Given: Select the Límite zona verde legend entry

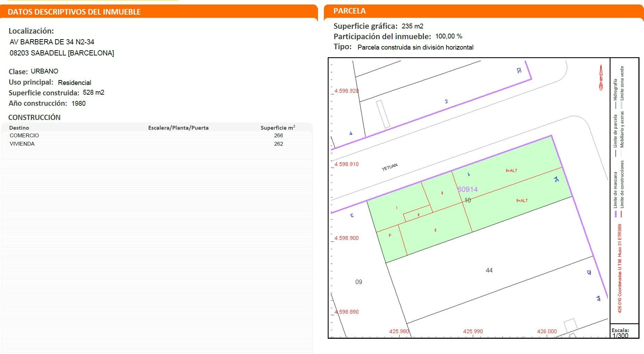Looking at the screenshot, I should pyautogui.click(x=622, y=87).
